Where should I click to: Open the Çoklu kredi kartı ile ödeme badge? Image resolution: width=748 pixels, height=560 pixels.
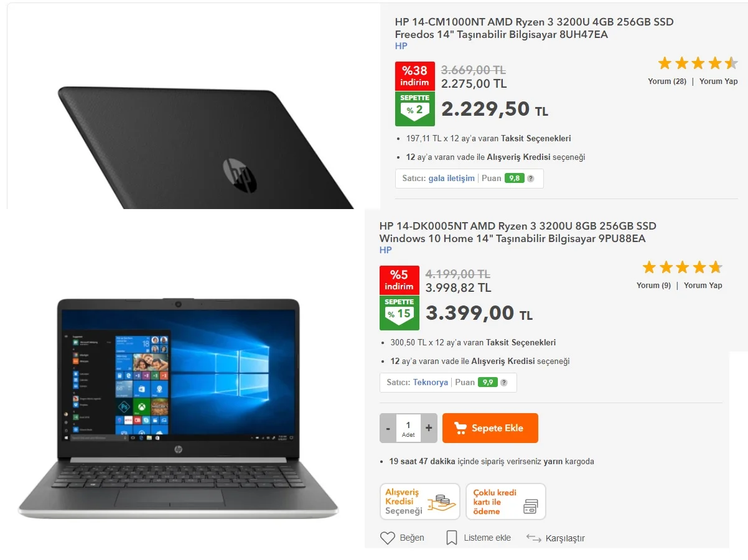tap(506, 502)
